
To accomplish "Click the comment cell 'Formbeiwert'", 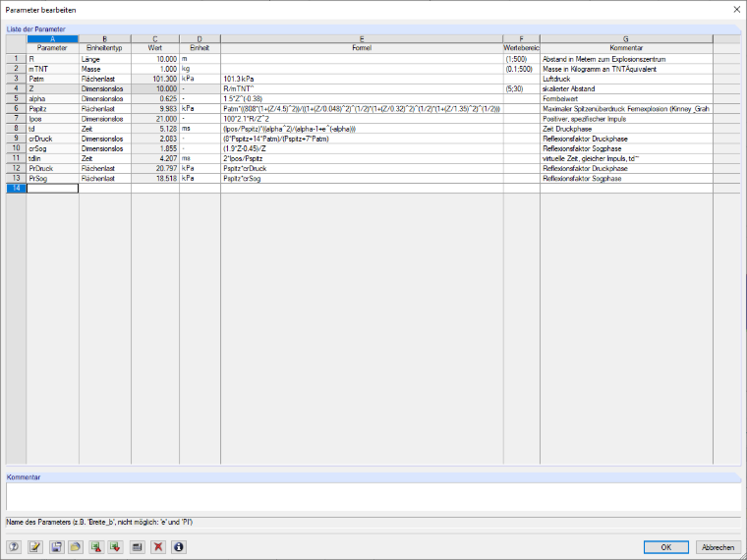I will [x=626, y=99].
